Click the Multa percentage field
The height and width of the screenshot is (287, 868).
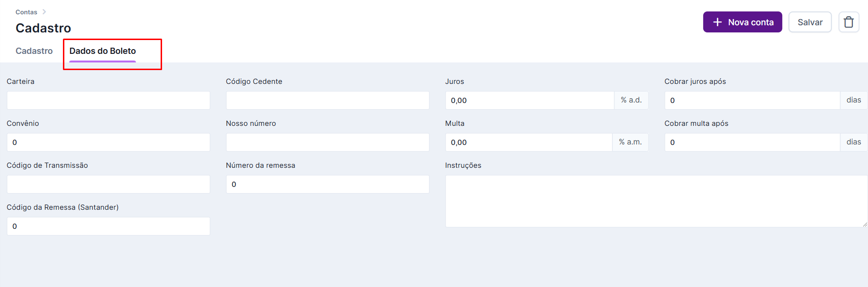tap(528, 143)
